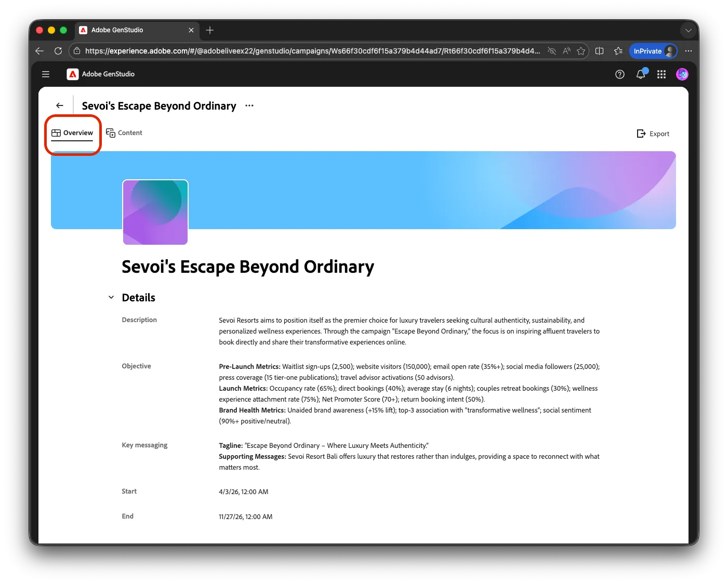Open the Help question mark icon
The image size is (728, 584).
tap(619, 74)
